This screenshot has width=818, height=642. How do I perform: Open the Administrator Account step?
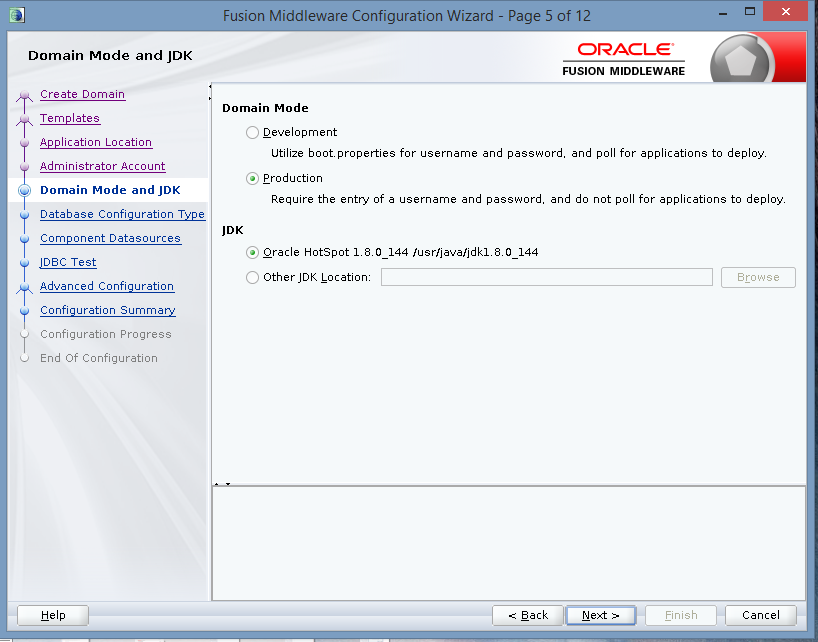tap(103, 166)
